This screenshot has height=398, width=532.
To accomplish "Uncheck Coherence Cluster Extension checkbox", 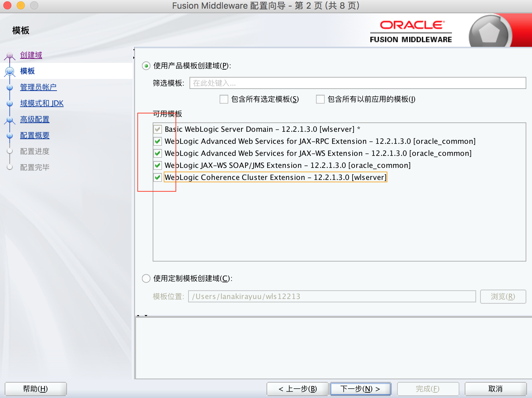I will 158,178.
